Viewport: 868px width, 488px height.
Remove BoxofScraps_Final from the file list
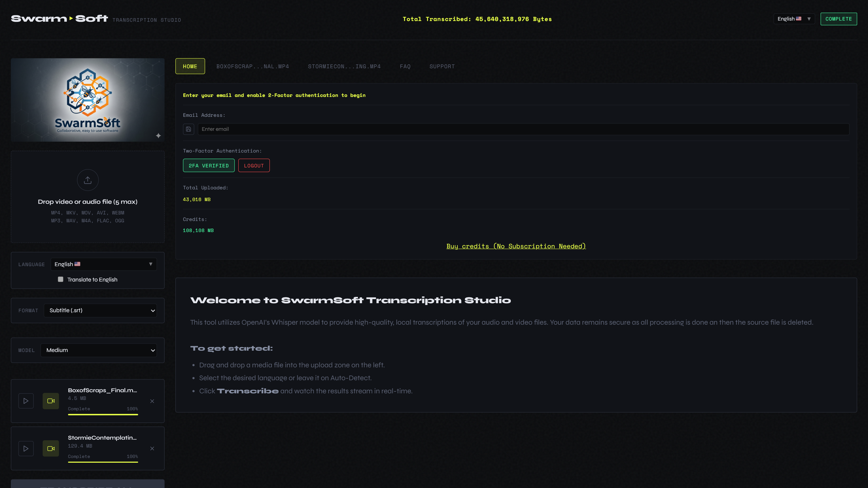coord(152,401)
